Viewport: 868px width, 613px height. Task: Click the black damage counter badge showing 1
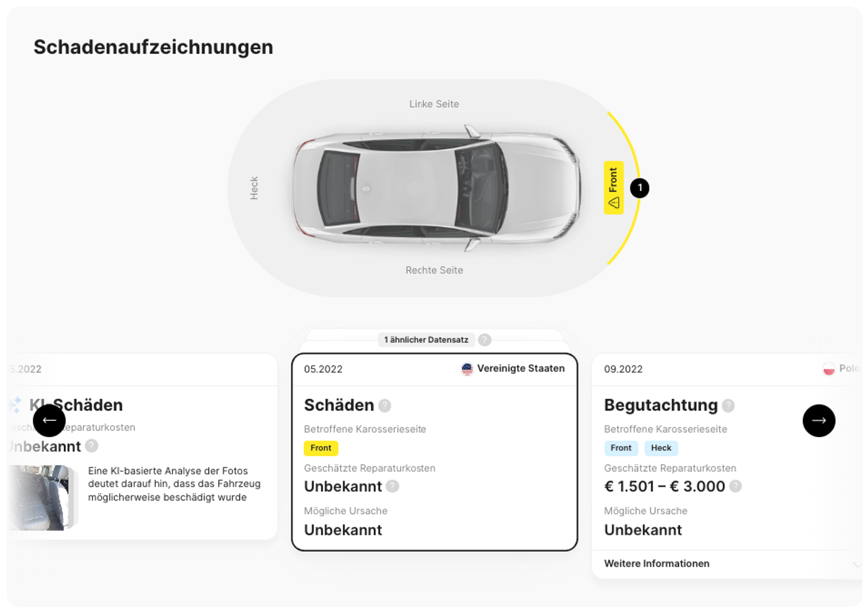(641, 187)
